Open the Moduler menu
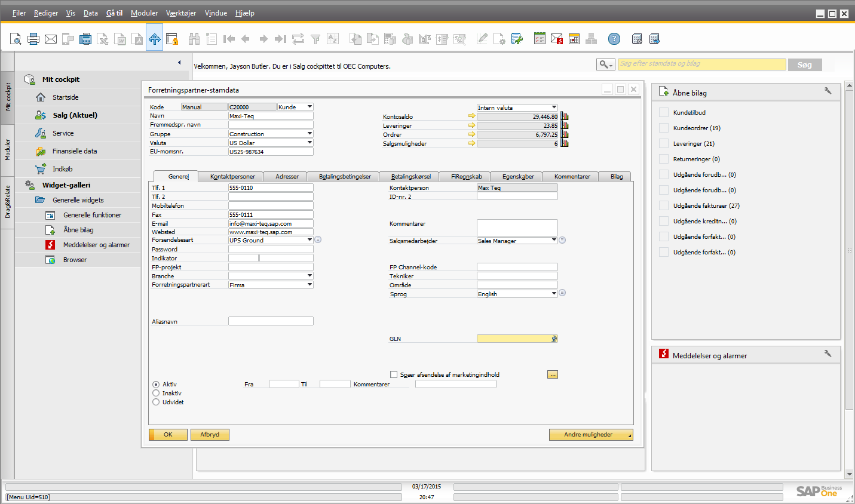The image size is (855, 504). [x=144, y=13]
